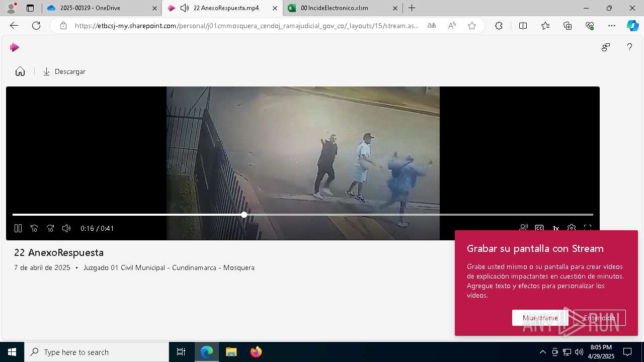Open the Favorites list
The width and height of the screenshot is (644, 362).
(x=545, y=26)
